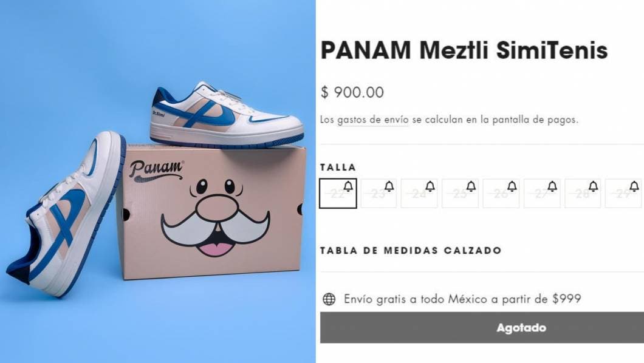This screenshot has width=644, height=363.
Task: Click the bell icon on size 27
Action: pos(552,186)
